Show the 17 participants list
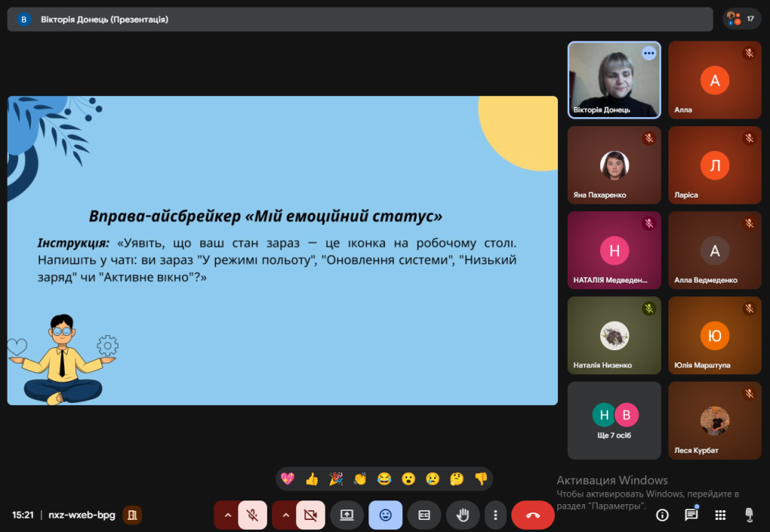Screen dimensions: 770x532 tap(741, 19)
